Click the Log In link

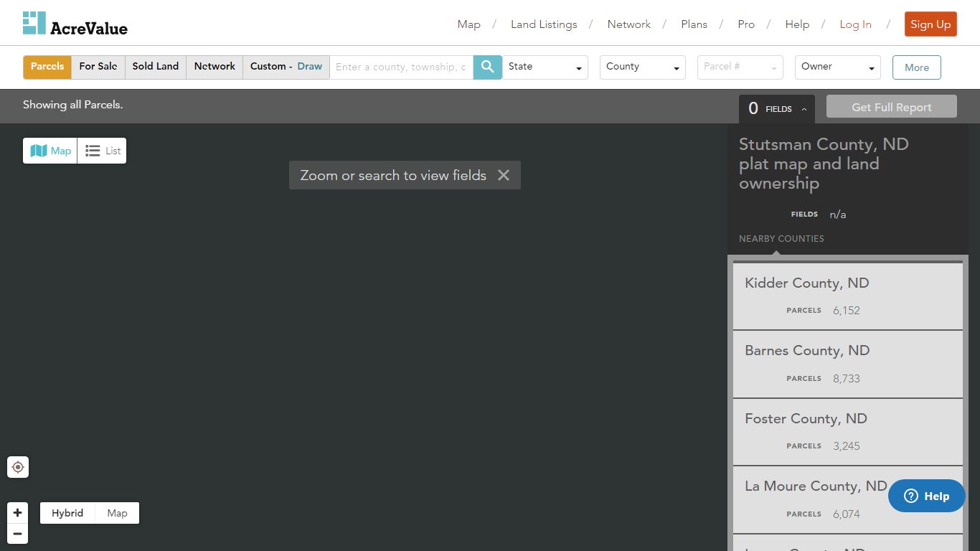pyautogui.click(x=856, y=24)
